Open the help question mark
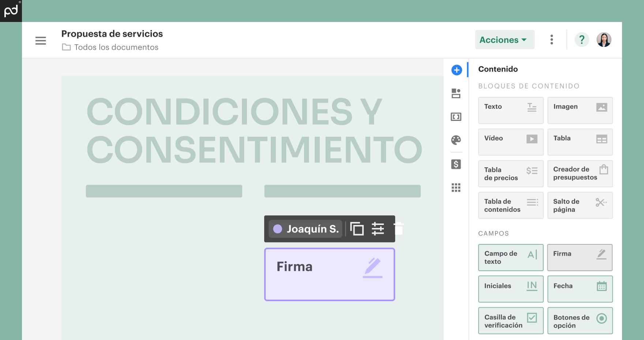This screenshot has height=340, width=644. 581,40
